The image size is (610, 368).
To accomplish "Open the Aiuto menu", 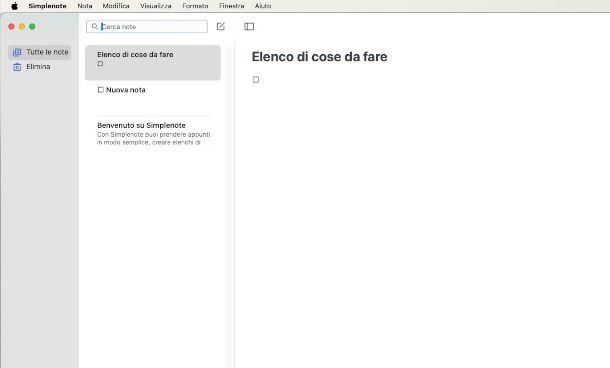I will pyautogui.click(x=263, y=6).
